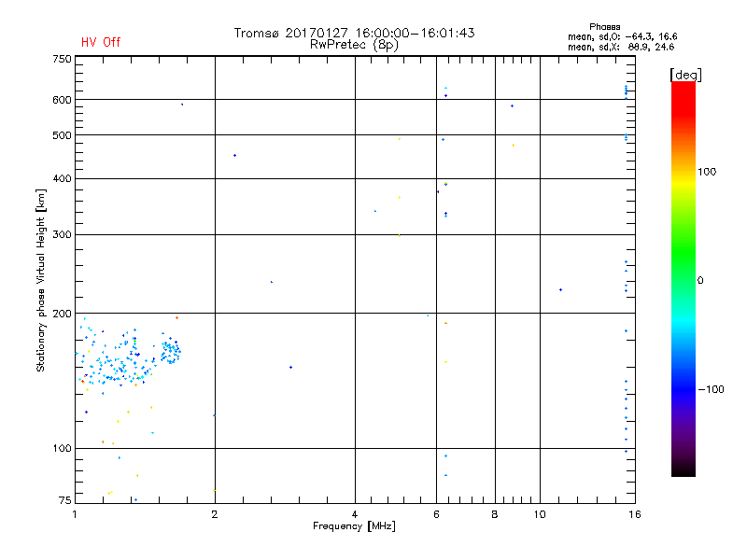Click the vertical phase color bar
747x560 pixels.
tap(684, 278)
